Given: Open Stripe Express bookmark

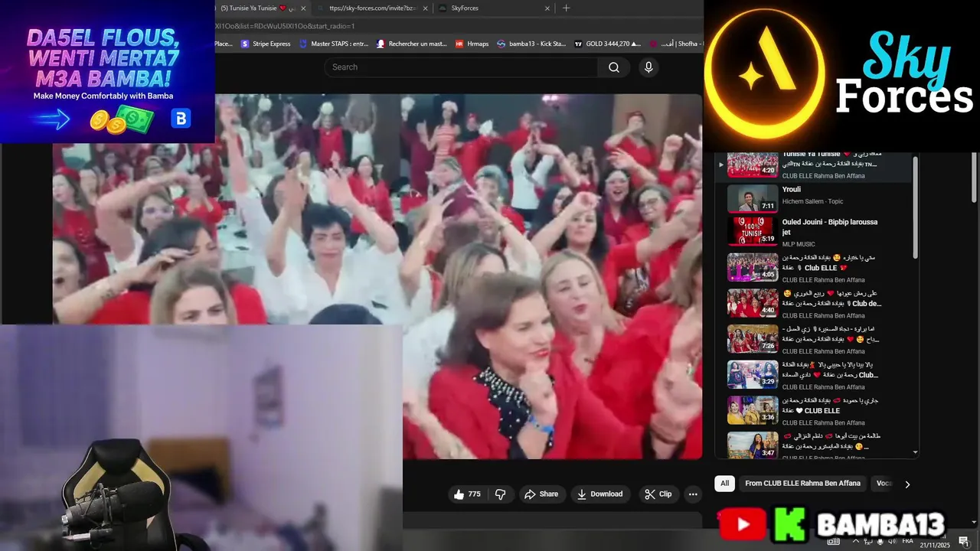Looking at the screenshot, I should pos(266,44).
